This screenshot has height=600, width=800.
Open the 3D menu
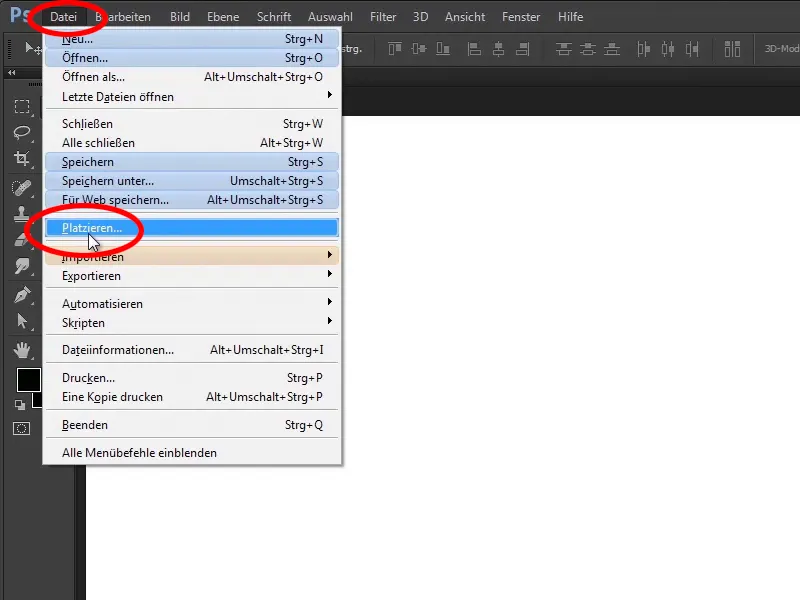coord(420,17)
